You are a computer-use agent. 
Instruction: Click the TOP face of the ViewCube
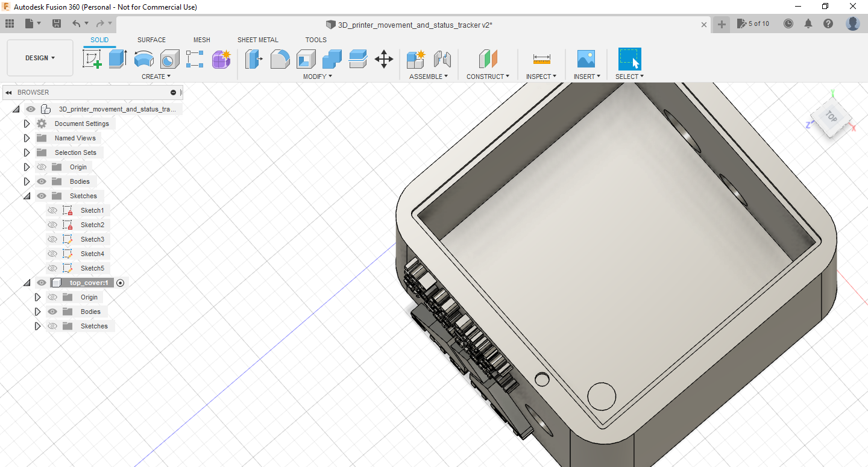click(831, 118)
